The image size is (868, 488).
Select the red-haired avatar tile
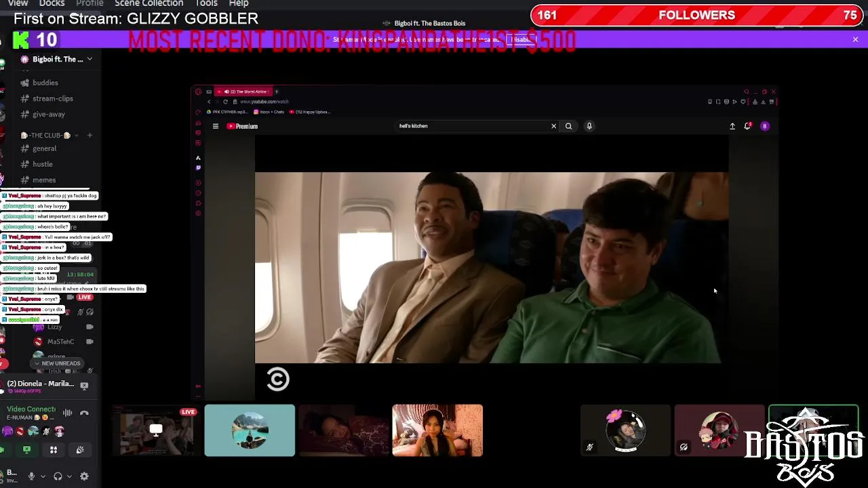(719, 430)
